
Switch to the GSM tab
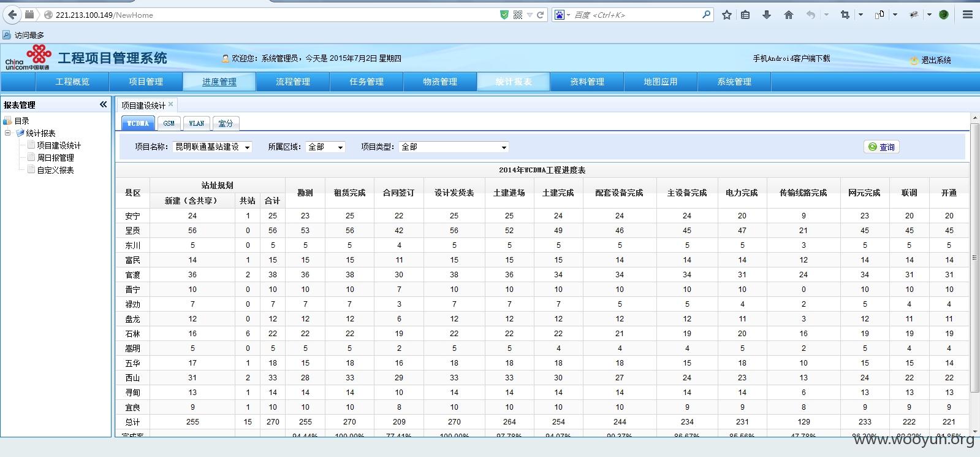pos(169,123)
